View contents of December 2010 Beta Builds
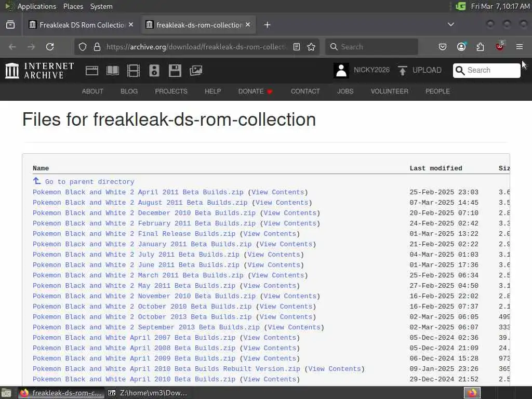This screenshot has width=532, height=399. point(290,213)
